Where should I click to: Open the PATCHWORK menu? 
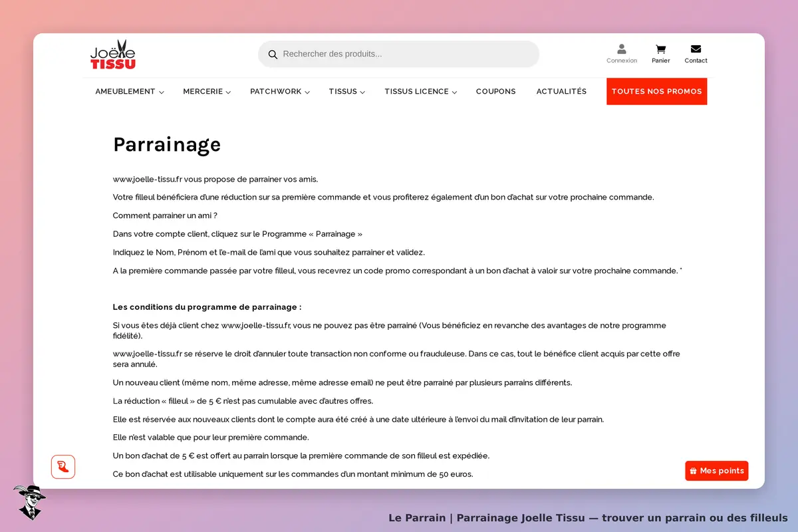pyautogui.click(x=276, y=92)
